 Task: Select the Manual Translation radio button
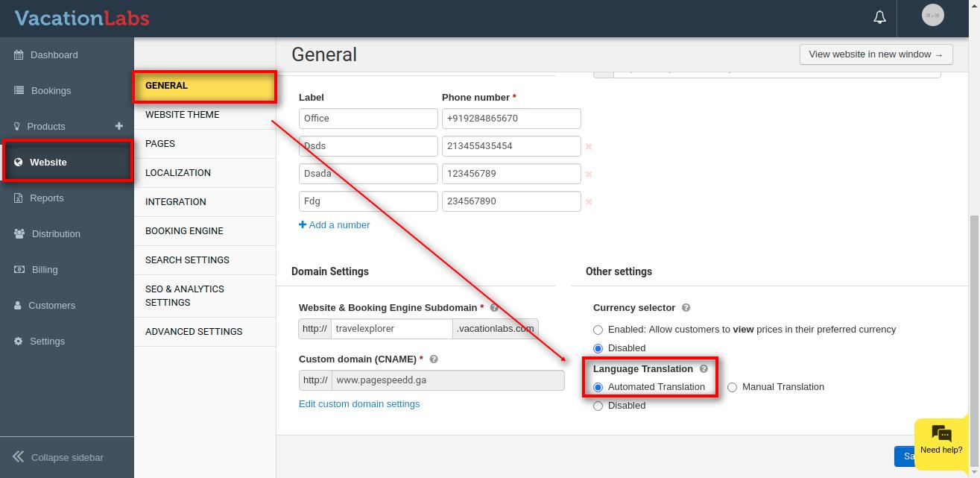[732, 387]
